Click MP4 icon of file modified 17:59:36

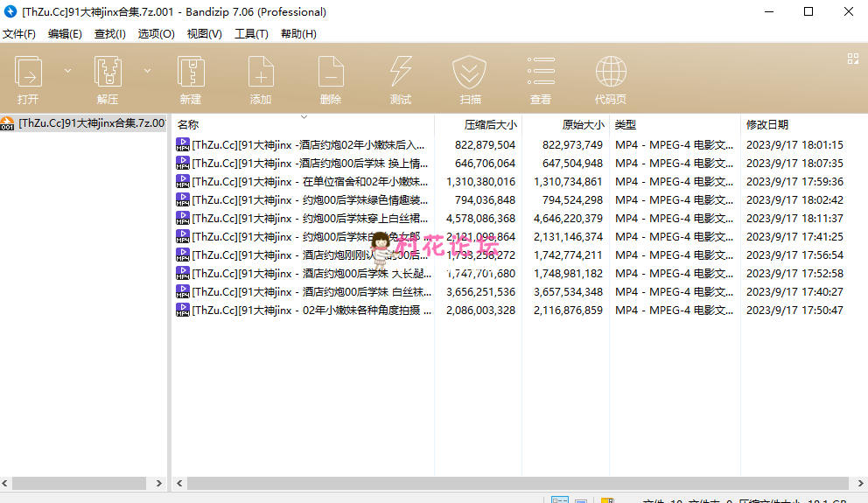pos(183,181)
